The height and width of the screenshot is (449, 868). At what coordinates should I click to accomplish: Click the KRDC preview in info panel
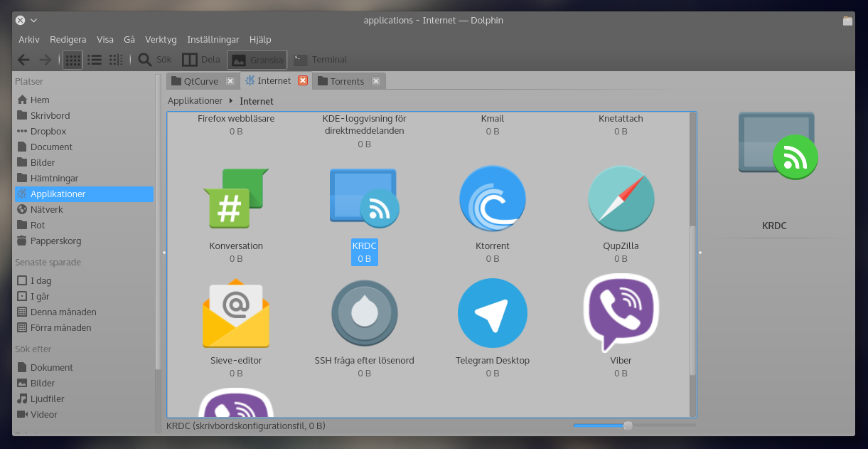[778, 145]
